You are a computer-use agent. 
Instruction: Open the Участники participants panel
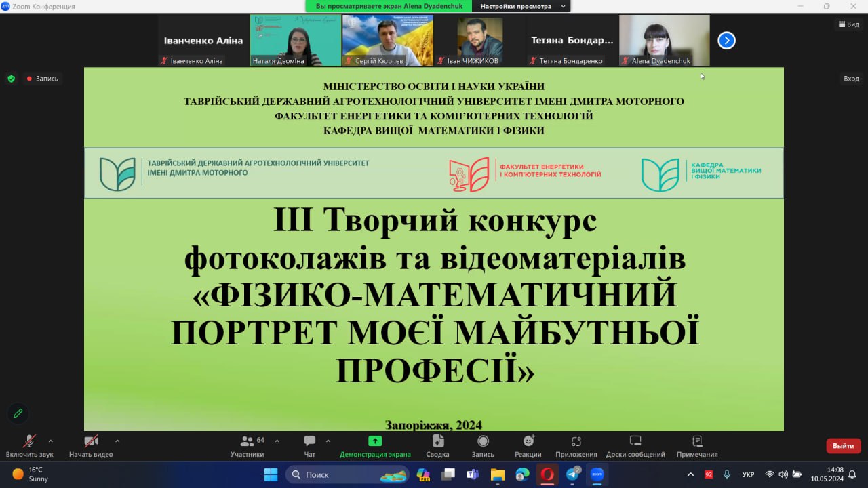coord(248,446)
